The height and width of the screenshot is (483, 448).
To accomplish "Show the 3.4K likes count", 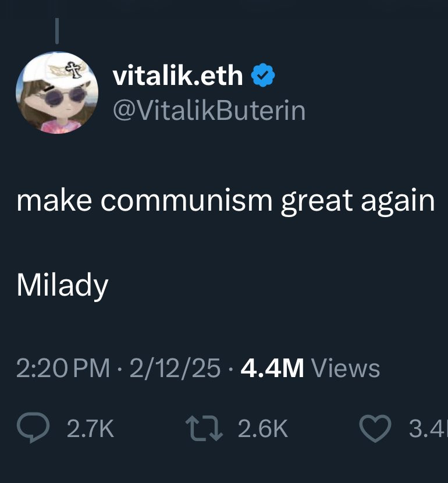I will coord(428,428).
